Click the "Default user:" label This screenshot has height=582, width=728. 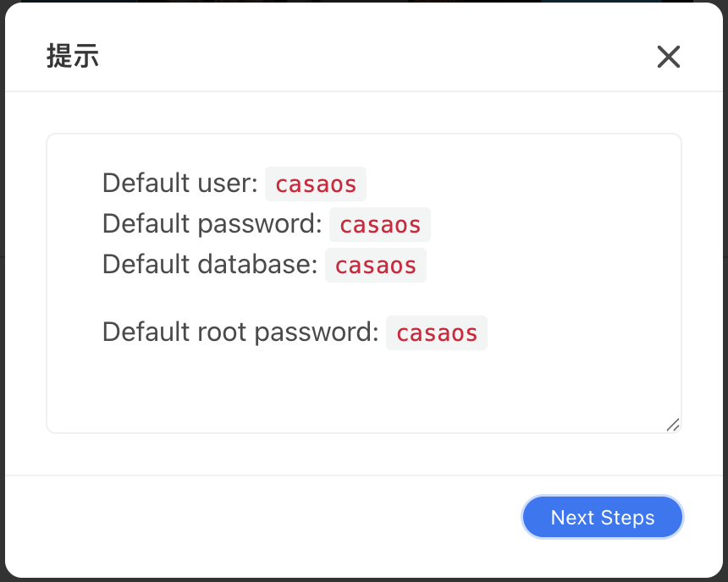point(179,184)
